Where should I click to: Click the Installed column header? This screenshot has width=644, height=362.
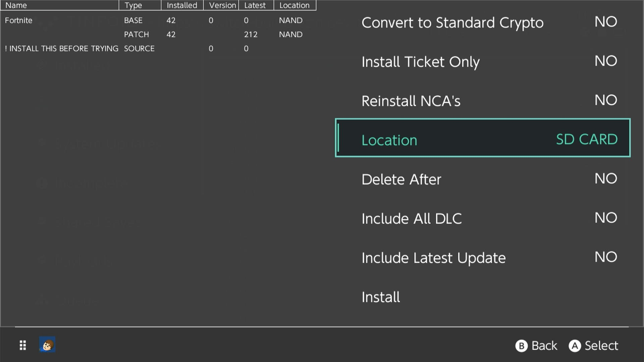point(182,5)
